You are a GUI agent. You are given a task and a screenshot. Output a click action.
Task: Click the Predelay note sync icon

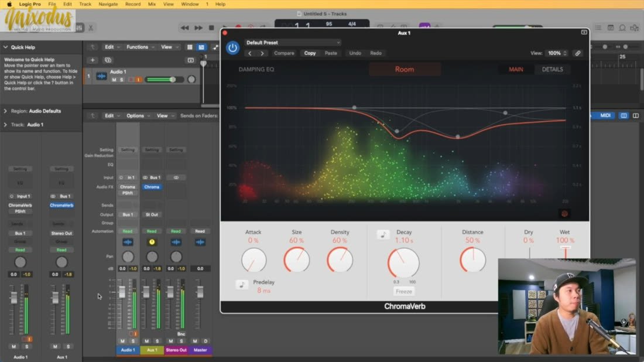tap(241, 284)
